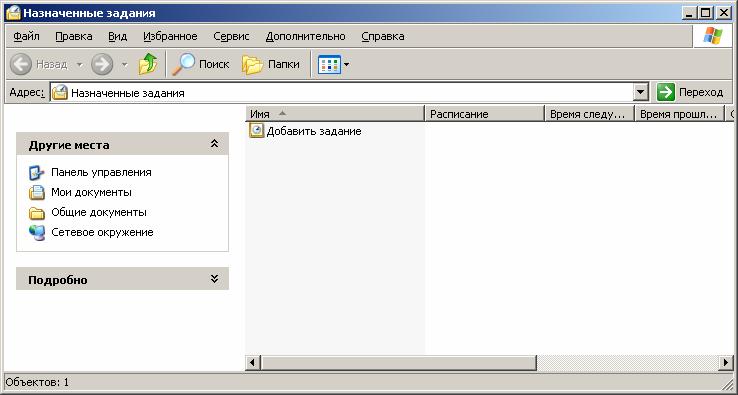The image size is (738, 395).
Task: Open the Дополнительно menu
Action: (x=305, y=36)
